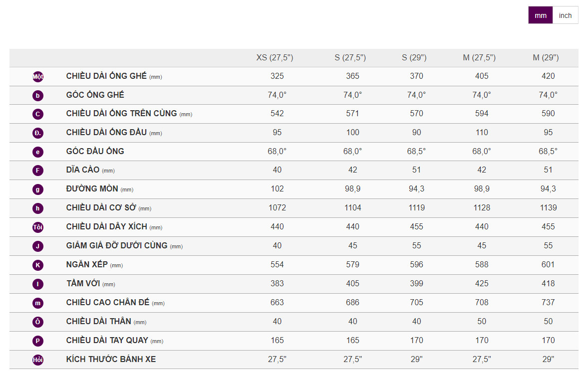Switch units to mm
This screenshot has width=588, height=374.
(x=540, y=15)
